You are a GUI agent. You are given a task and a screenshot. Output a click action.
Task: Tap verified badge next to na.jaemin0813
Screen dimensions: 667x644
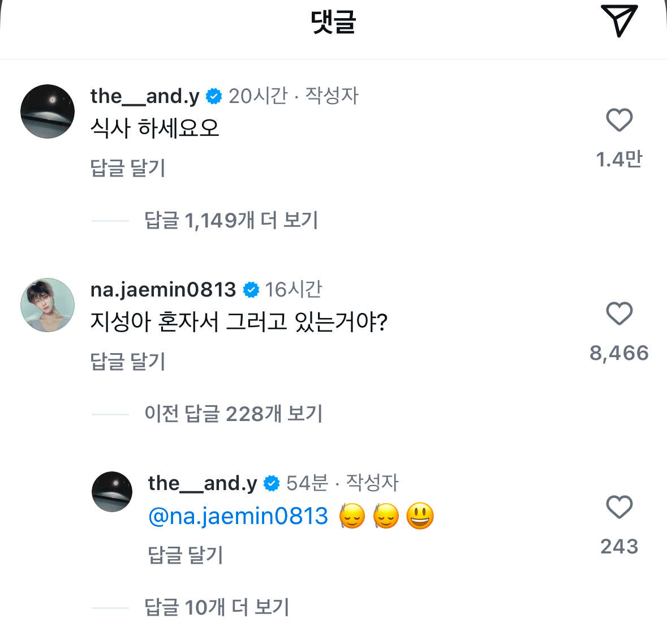251,290
